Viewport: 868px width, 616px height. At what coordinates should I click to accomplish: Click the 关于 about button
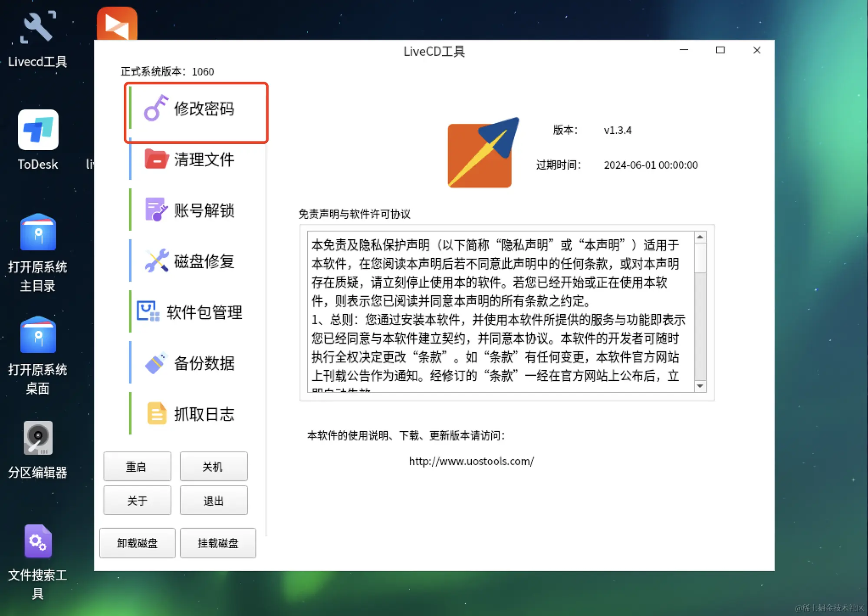[137, 501]
